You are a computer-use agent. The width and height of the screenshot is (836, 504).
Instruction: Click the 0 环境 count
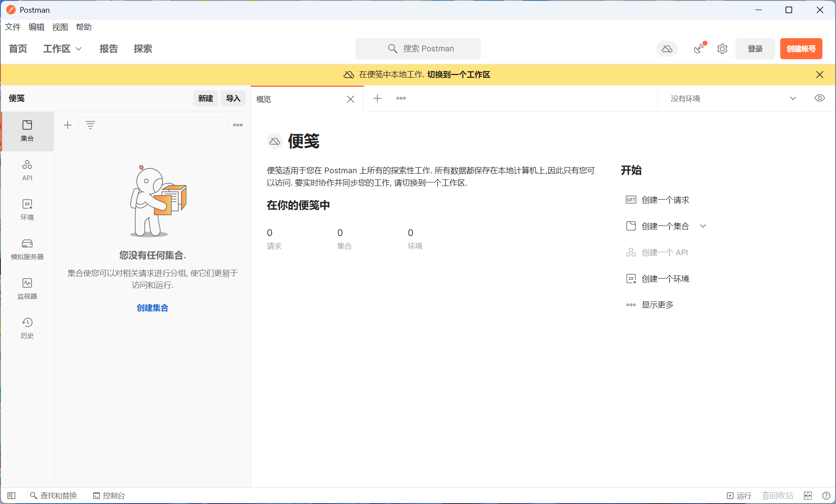tap(415, 239)
